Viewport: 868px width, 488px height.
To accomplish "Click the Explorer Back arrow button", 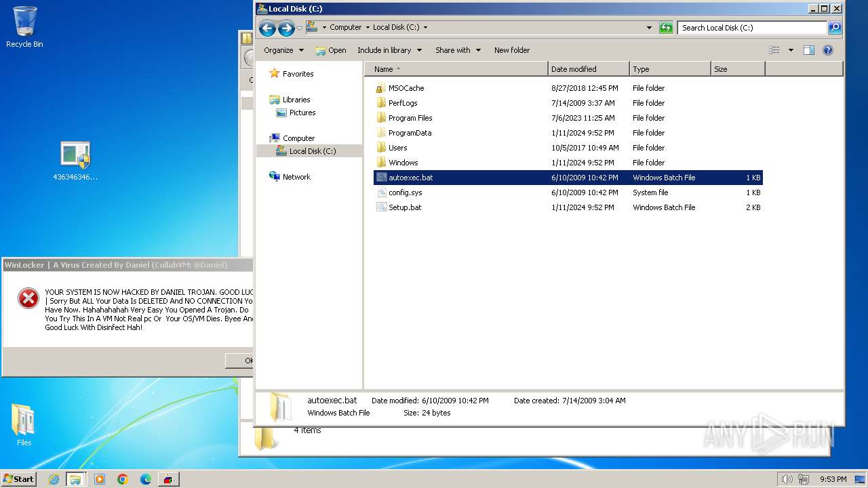I will (x=267, y=28).
